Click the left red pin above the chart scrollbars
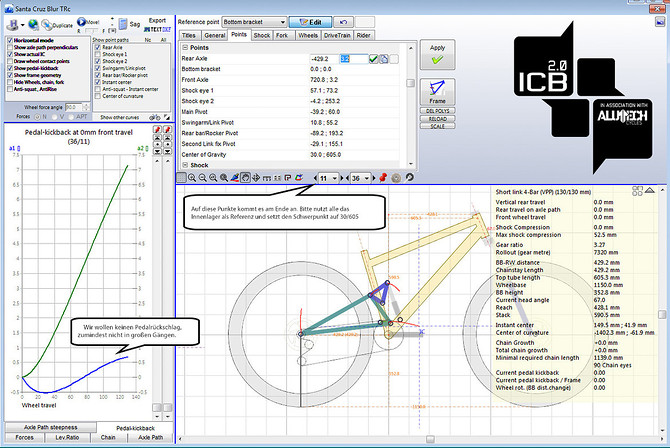The image size is (670, 448). point(157,130)
